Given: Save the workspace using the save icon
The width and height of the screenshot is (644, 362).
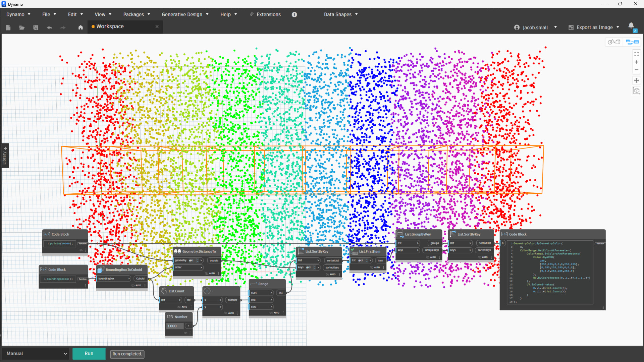Looking at the screenshot, I should (x=36, y=28).
